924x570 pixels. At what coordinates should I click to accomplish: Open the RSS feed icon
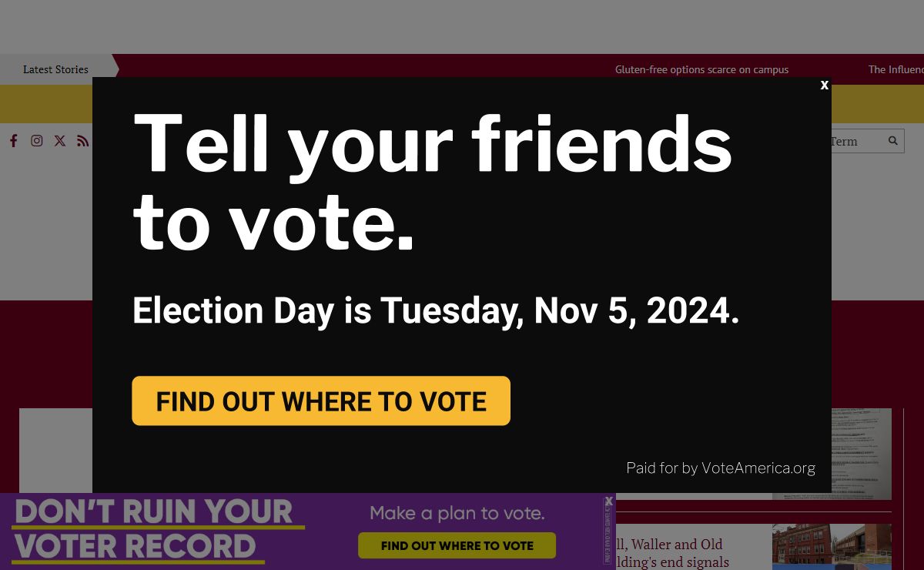82,141
